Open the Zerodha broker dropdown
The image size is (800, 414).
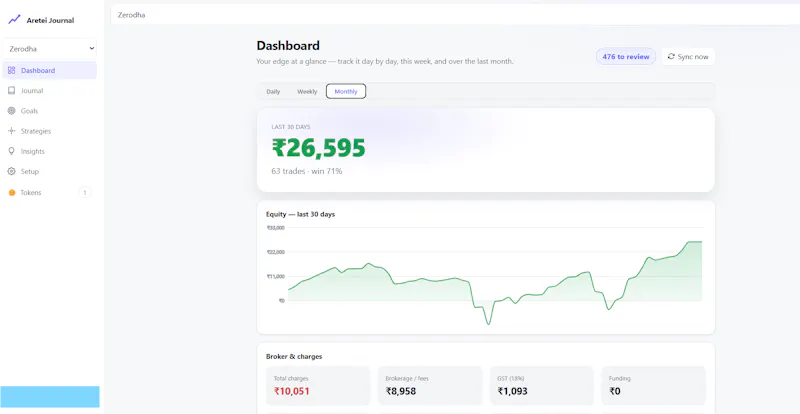49,49
